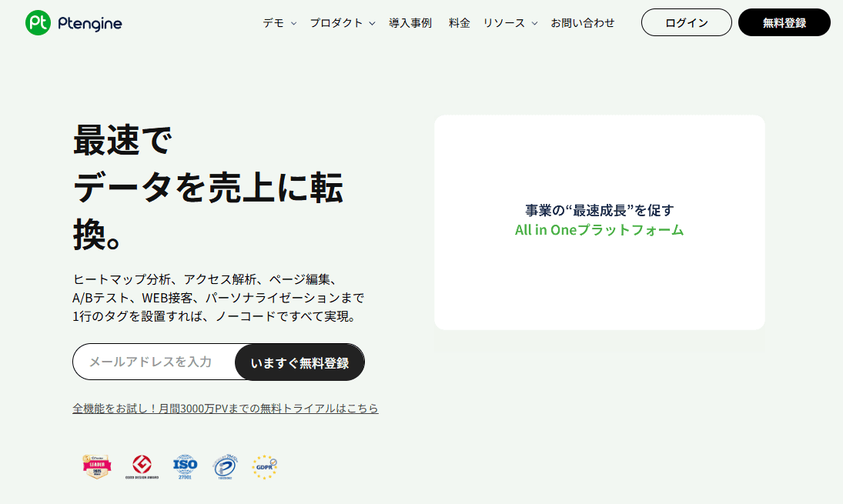Click the All in One platform video card
This screenshot has height=504, width=843.
[x=600, y=222]
